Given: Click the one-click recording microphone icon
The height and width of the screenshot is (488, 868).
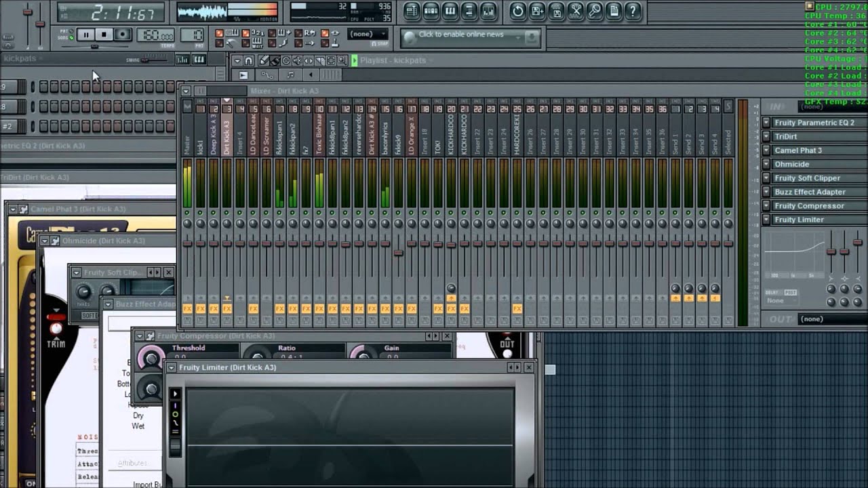Looking at the screenshot, I should pos(594,11).
